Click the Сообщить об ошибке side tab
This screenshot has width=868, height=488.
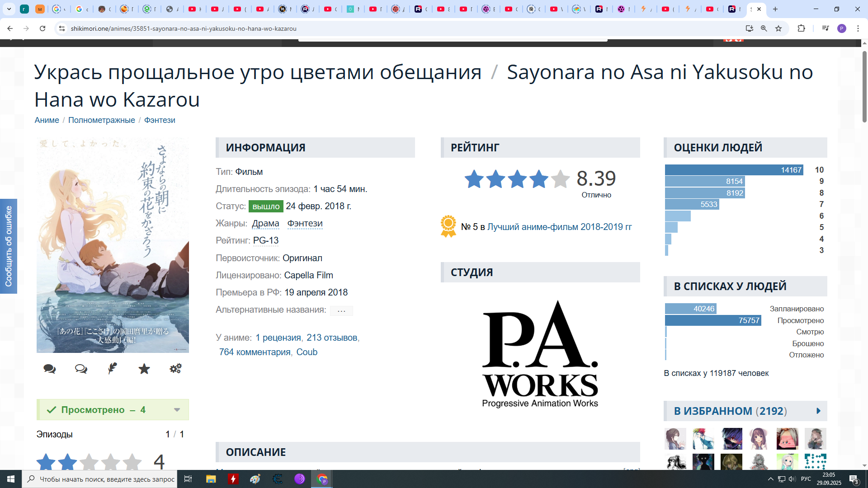click(9, 246)
